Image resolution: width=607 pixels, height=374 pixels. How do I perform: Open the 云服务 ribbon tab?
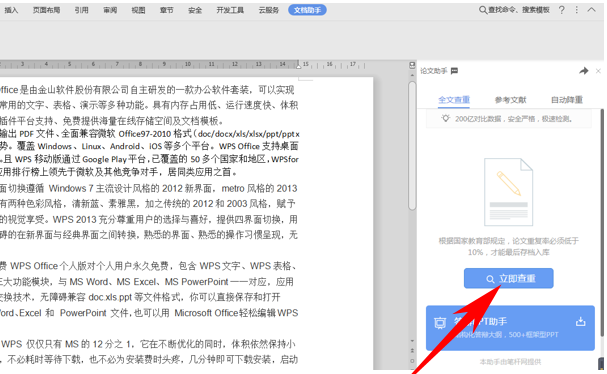tap(269, 10)
